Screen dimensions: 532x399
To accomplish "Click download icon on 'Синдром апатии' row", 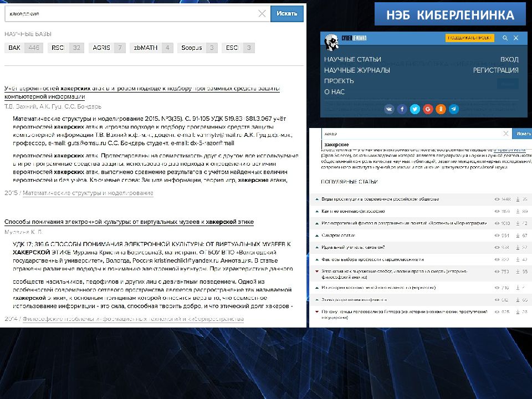I will pyautogui.click(x=518, y=235).
